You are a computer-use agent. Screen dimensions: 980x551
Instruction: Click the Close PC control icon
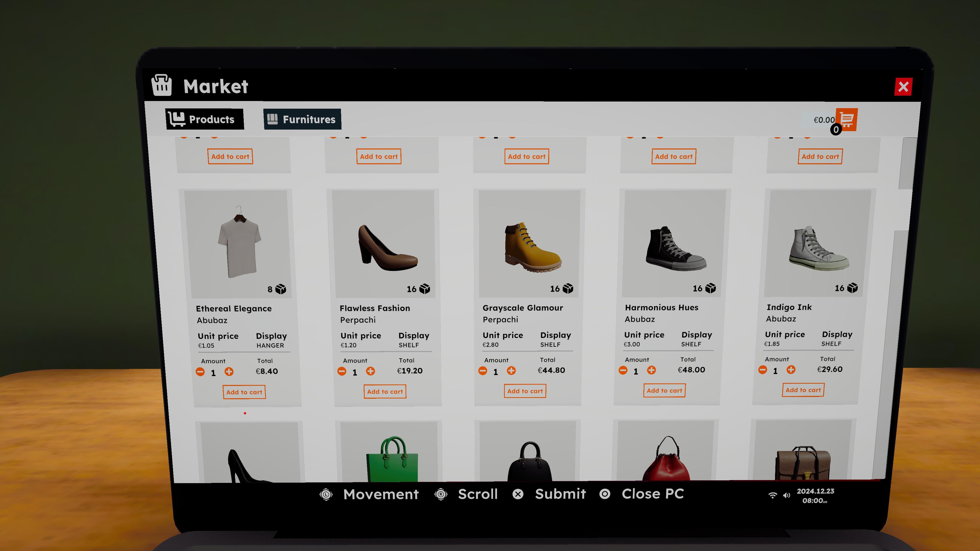click(605, 494)
